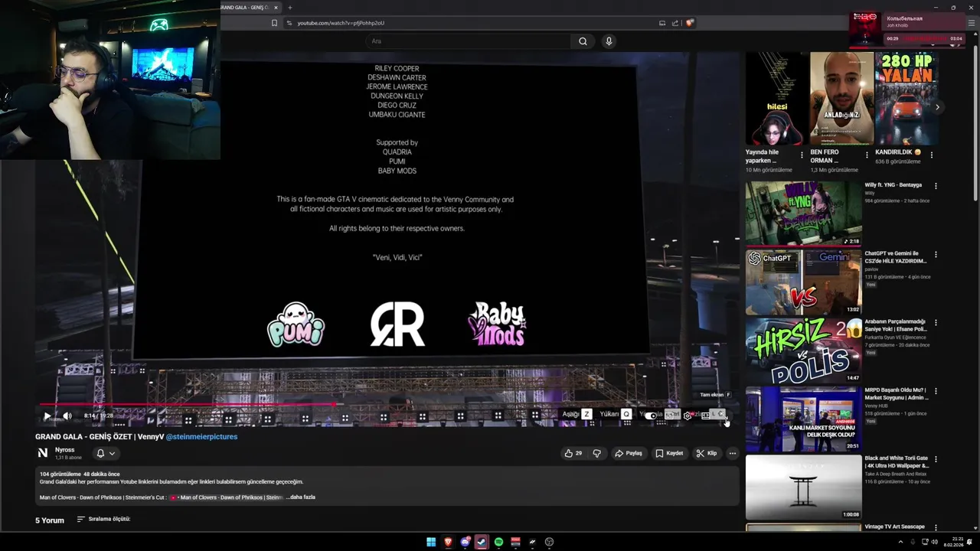
Task: Play the paused YouTube video
Action: tap(47, 416)
